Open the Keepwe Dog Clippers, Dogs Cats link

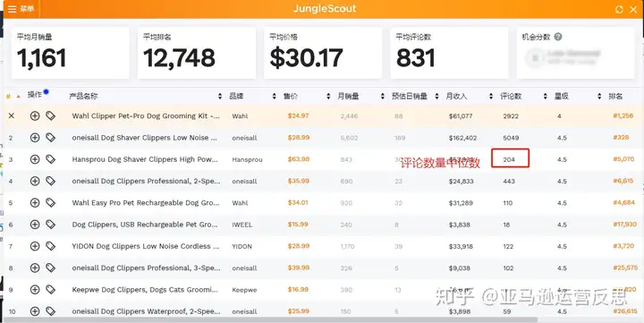tap(145, 290)
